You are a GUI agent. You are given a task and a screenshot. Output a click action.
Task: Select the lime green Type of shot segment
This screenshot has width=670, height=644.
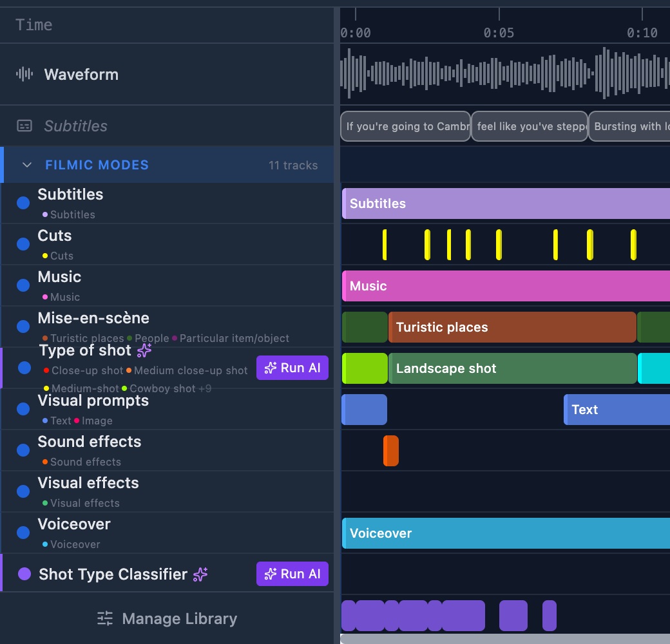click(365, 368)
